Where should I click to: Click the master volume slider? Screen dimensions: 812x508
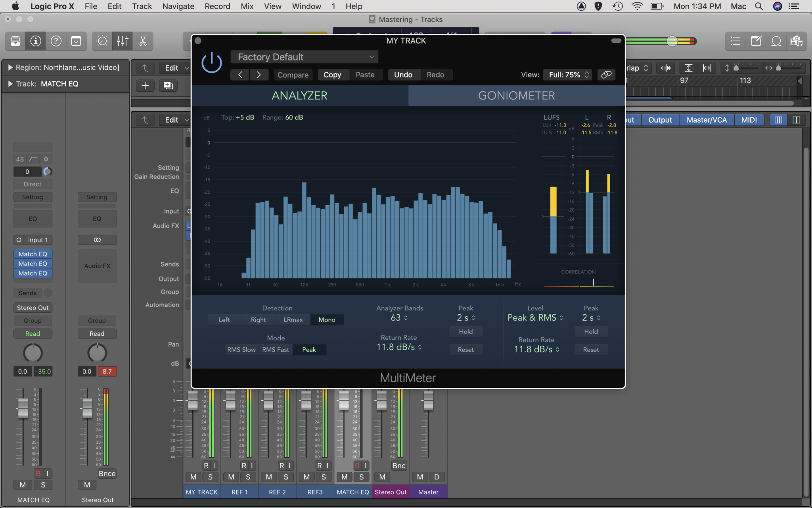click(x=672, y=41)
